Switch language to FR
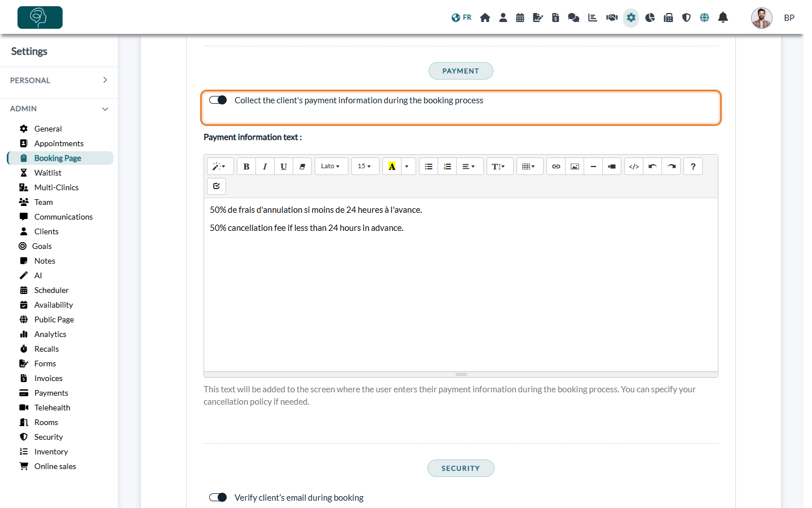Image resolution: width=812 pixels, height=508 pixels. tap(461, 17)
